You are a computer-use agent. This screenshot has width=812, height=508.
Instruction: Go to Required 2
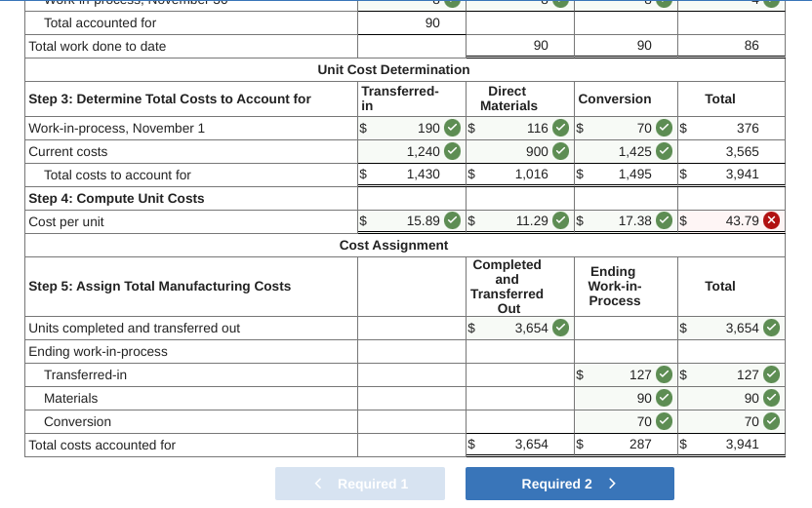pyautogui.click(x=570, y=484)
